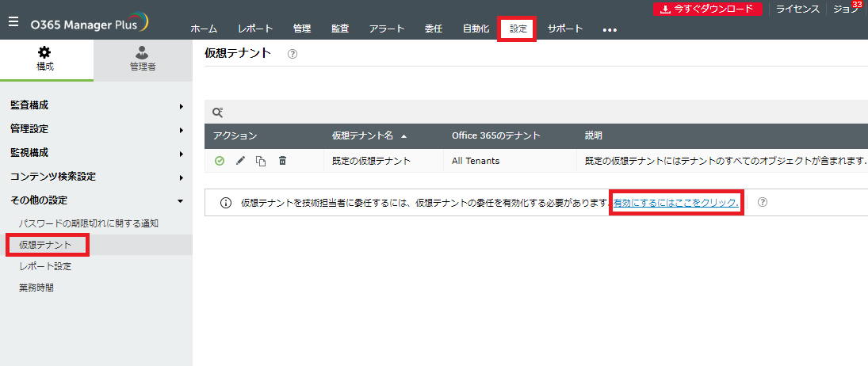Click the All Tenants cell

476,161
